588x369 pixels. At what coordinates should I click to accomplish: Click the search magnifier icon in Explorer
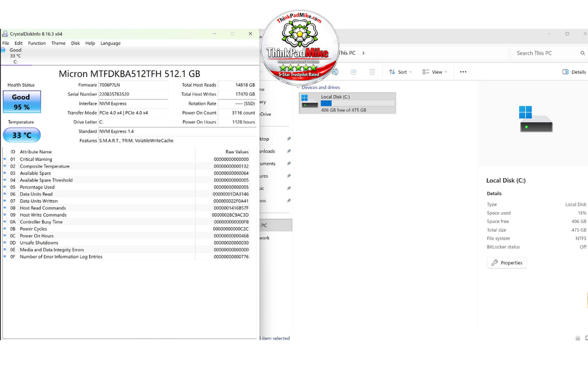[583, 53]
